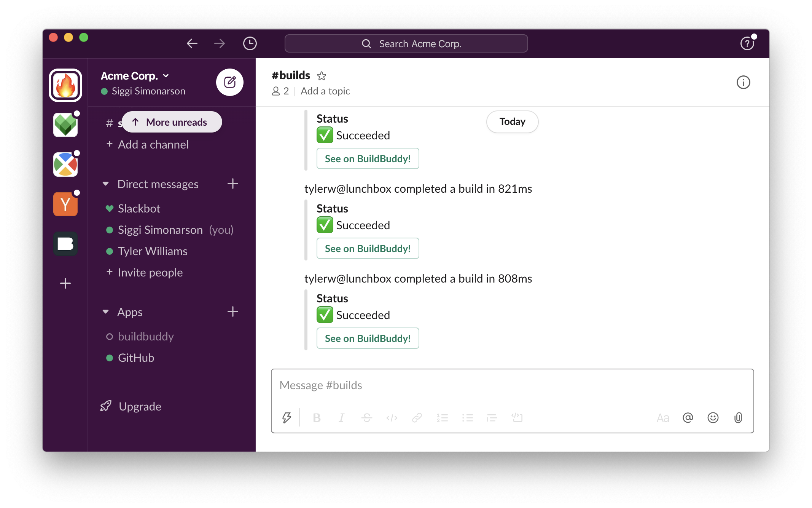
Task: Collapse the Direct messages section
Action: (x=105, y=184)
